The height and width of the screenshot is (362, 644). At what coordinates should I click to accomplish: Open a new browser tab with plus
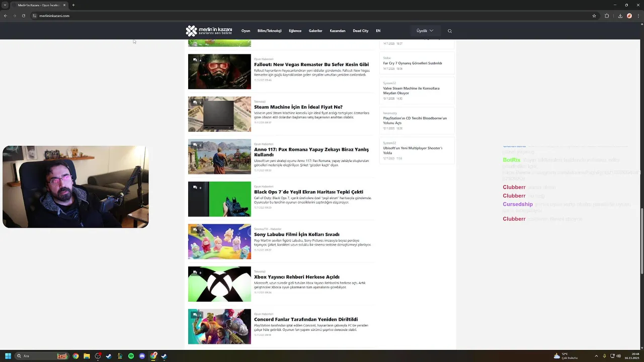(73, 5)
